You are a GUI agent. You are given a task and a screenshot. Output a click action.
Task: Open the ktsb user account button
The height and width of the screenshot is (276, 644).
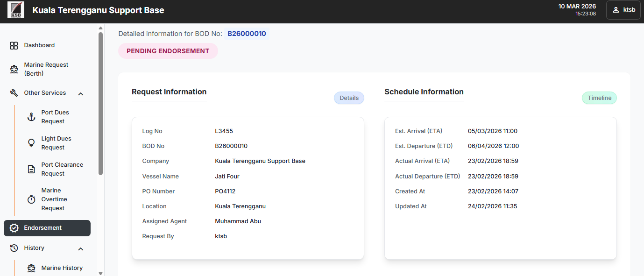623,10
